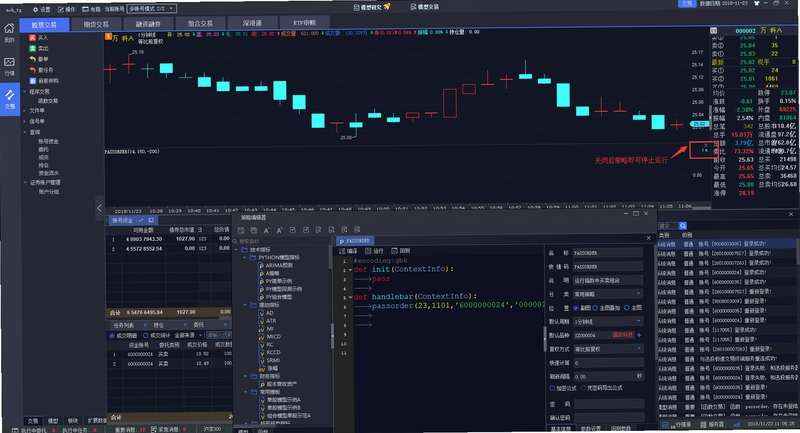Open 模型研究 at top center
Viewport: 800px width, 433px height.
(371, 7)
